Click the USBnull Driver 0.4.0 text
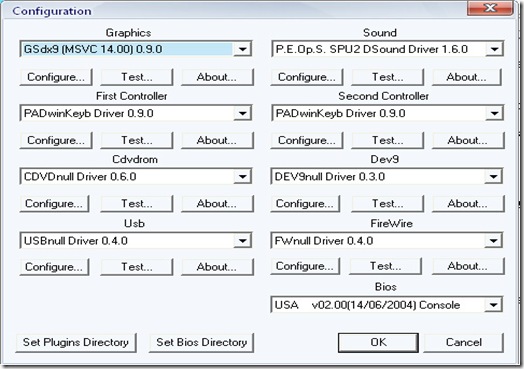Viewport: 524px width, 369px height. (x=76, y=241)
